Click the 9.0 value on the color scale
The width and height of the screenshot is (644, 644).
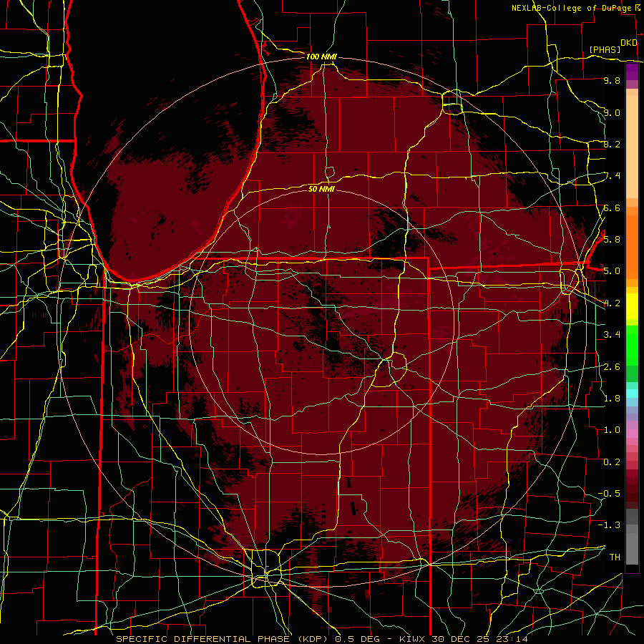[612, 112]
